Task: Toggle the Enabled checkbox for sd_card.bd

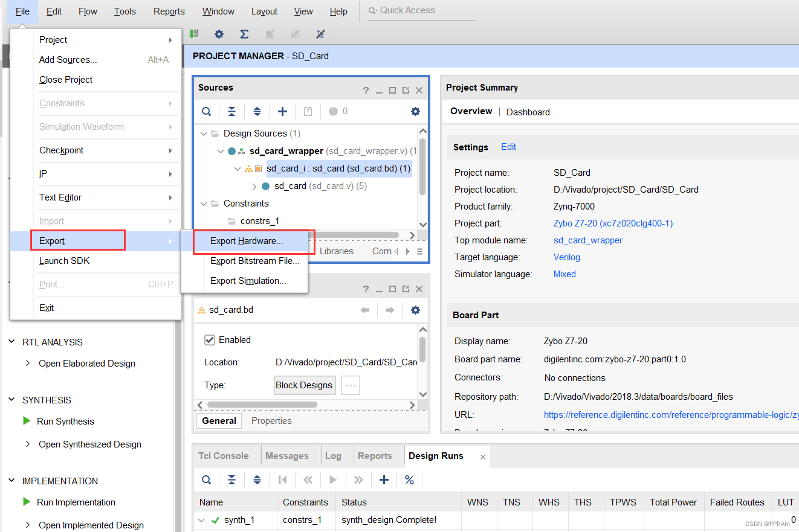Action: click(x=210, y=340)
